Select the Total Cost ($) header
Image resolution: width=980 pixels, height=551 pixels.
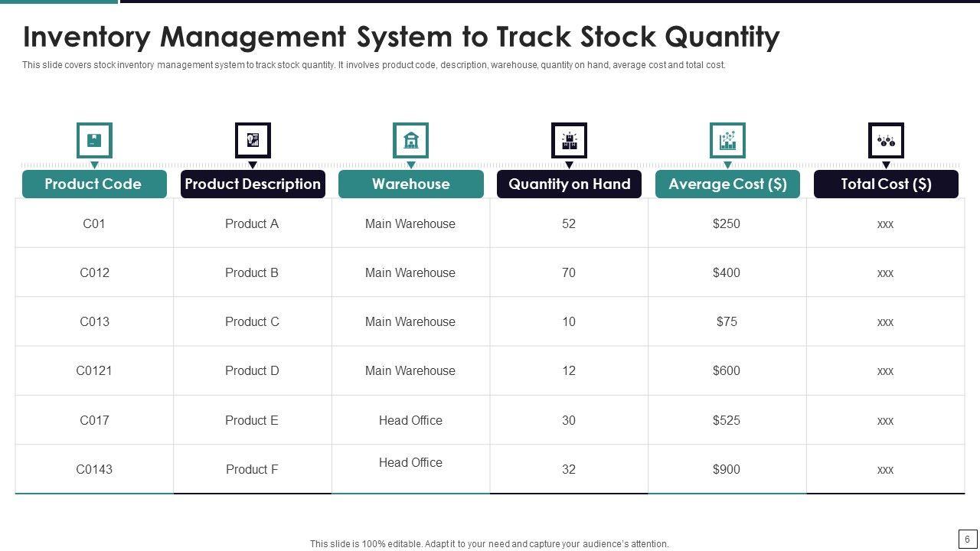(x=886, y=184)
